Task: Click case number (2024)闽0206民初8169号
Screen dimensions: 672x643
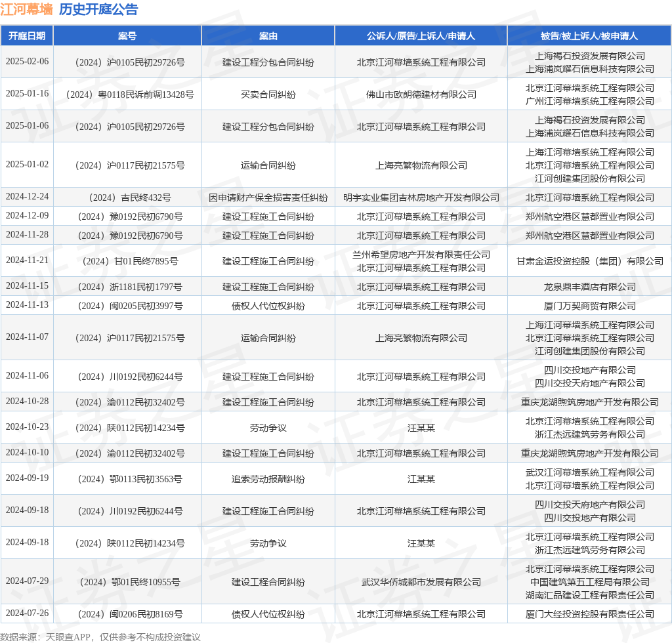Action: click(x=130, y=614)
